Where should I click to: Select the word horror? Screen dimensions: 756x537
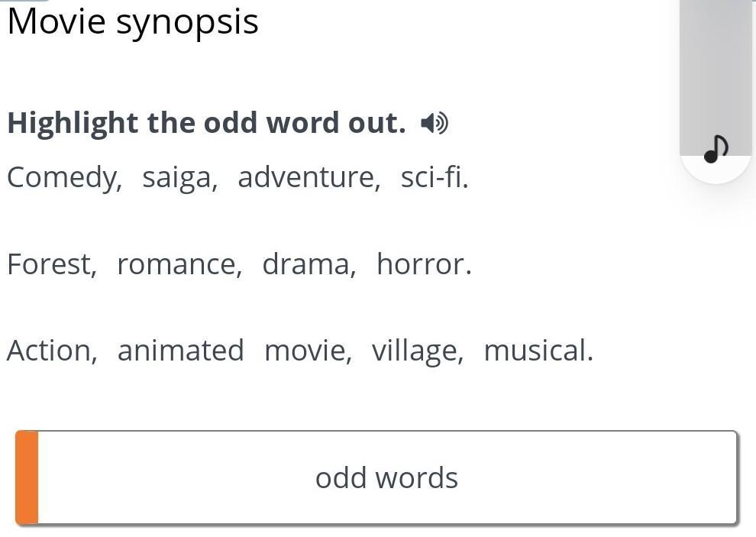point(422,264)
